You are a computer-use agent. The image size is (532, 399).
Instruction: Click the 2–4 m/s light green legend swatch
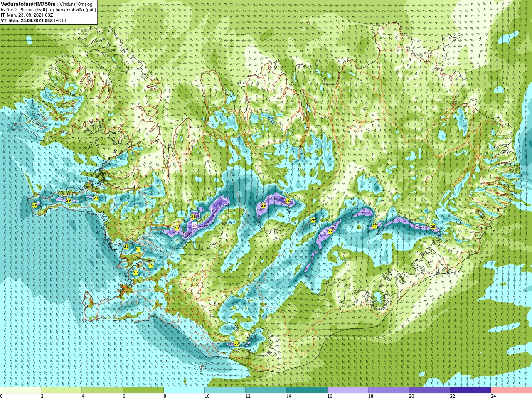point(62,390)
